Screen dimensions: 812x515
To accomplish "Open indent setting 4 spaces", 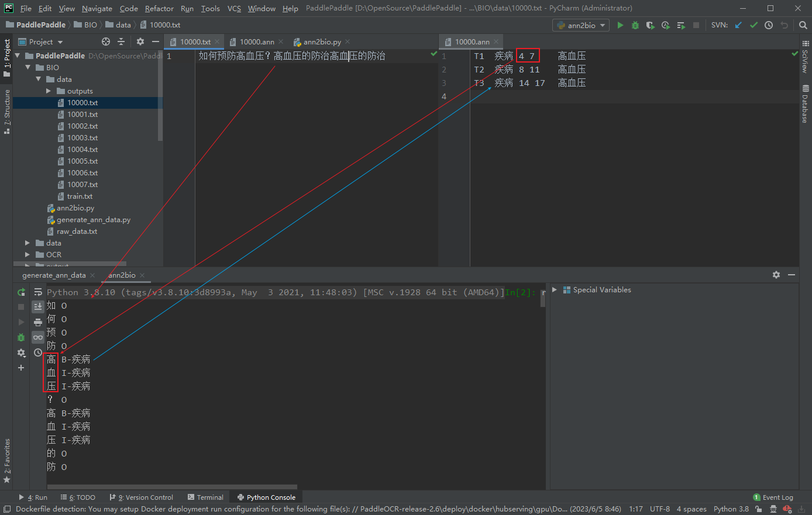I will (691, 509).
